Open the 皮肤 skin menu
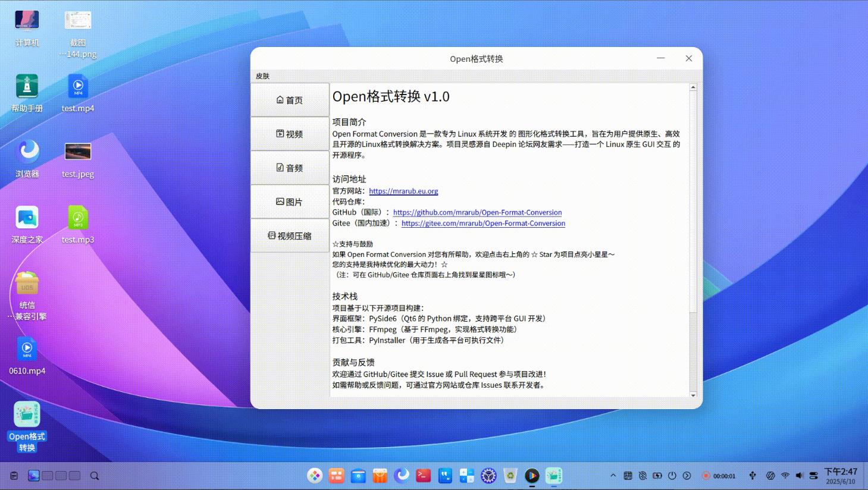This screenshot has height=490, width=868. (x=262, y=76)
